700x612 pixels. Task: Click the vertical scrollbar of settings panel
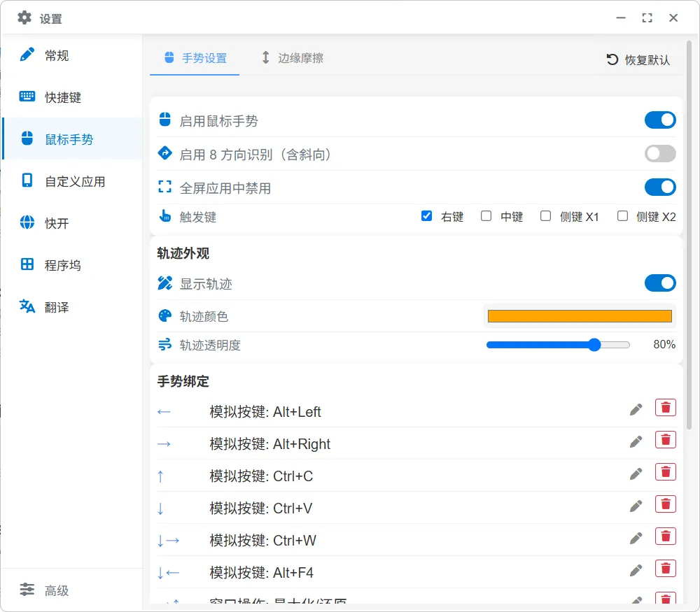click(x=689, y=234)
